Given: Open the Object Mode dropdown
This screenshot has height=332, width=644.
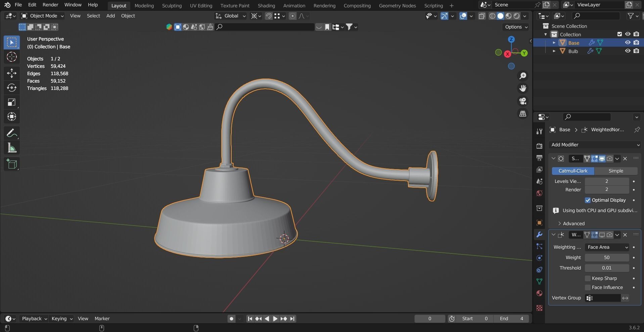Looking at the screenshot, I should 42,16.
